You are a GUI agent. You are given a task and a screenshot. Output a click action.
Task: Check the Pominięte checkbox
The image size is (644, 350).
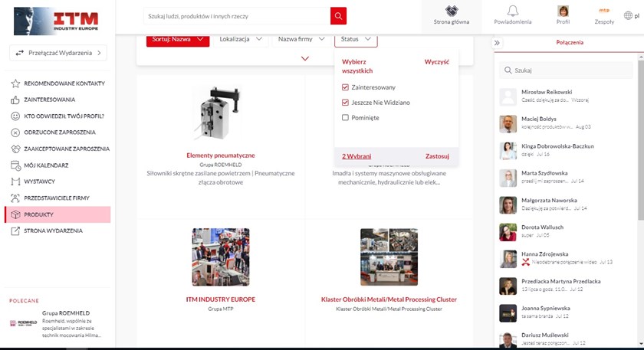(x=346, y=118)
